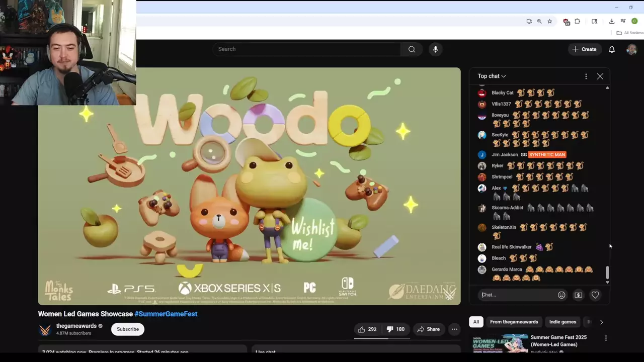Click the like/dislike ratio bar

click(x=382, y=338)
